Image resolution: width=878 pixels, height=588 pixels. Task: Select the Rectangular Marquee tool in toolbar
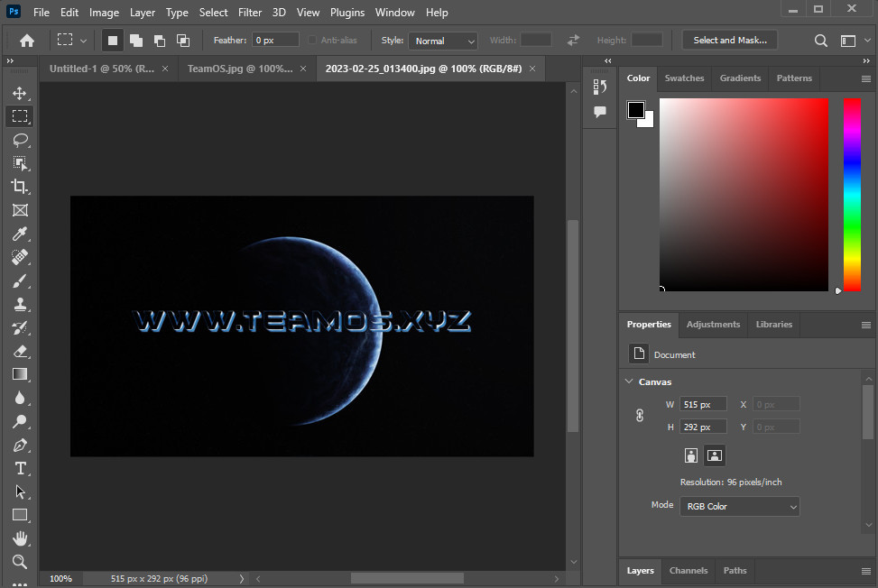click(20, 115)
